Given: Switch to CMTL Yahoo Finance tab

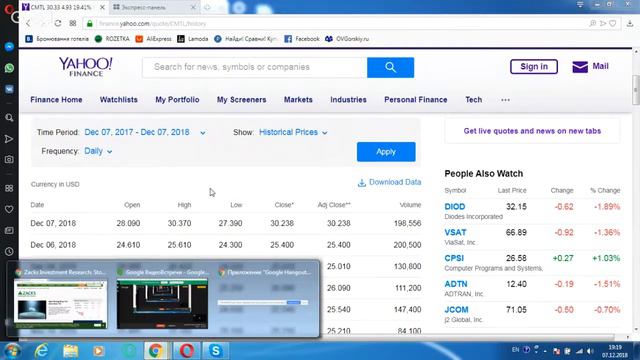Looking at the screenshot, I should (x=61, y=7).
